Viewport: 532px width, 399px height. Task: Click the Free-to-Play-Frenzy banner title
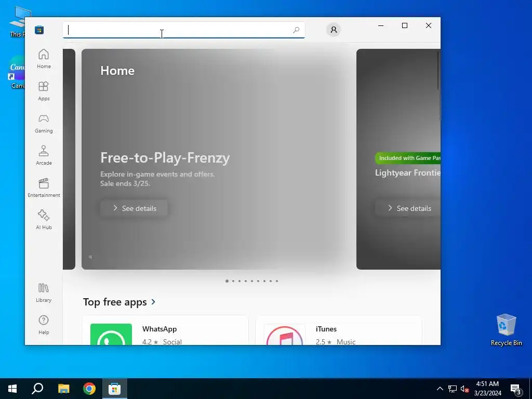(x=165, y=158)
